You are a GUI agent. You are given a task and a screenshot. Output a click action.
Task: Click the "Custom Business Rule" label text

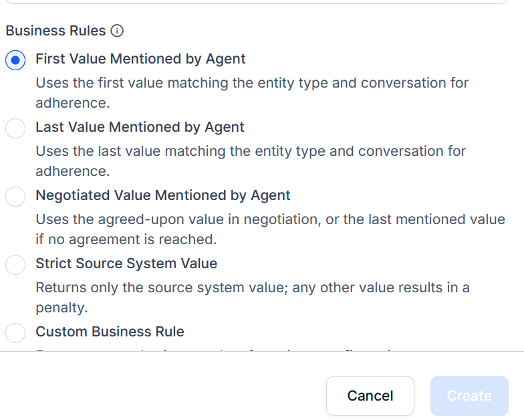pyautogui.click(x=110, y=332)
